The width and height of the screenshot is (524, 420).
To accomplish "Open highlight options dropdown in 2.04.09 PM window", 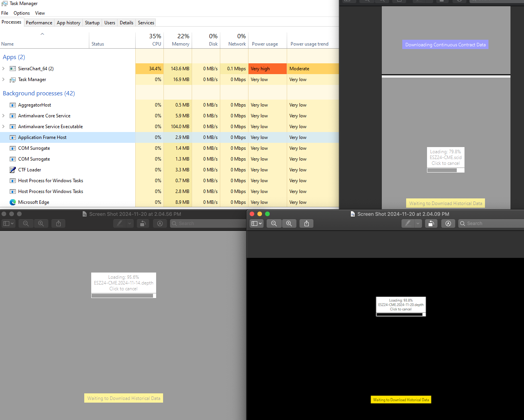I will 418,224.
